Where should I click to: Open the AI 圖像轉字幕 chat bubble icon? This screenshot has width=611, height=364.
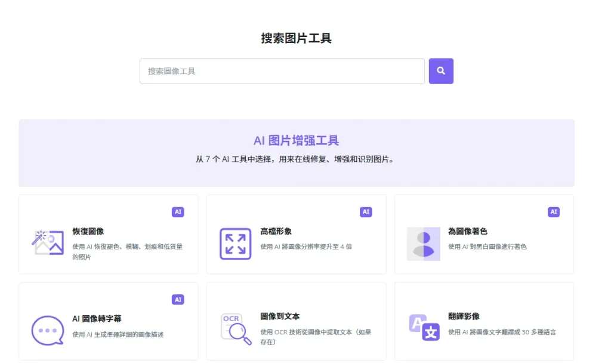[48, 331]
